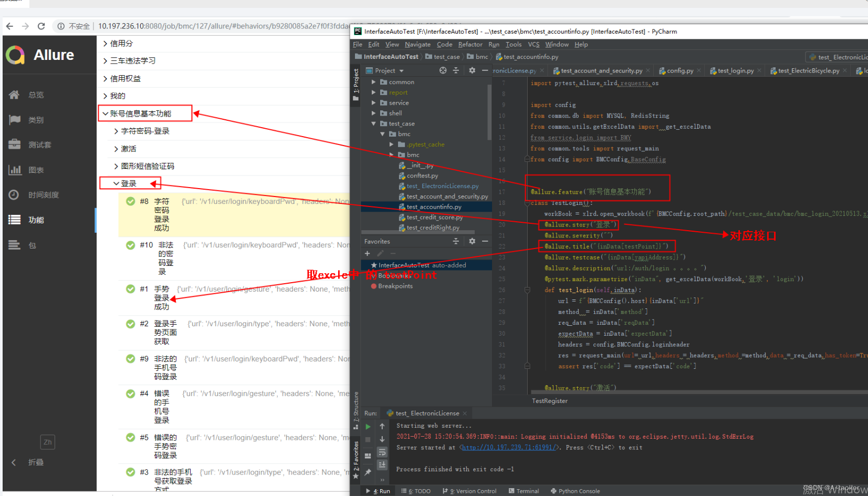Open PyCharm Refactor menu

point(470,45)
